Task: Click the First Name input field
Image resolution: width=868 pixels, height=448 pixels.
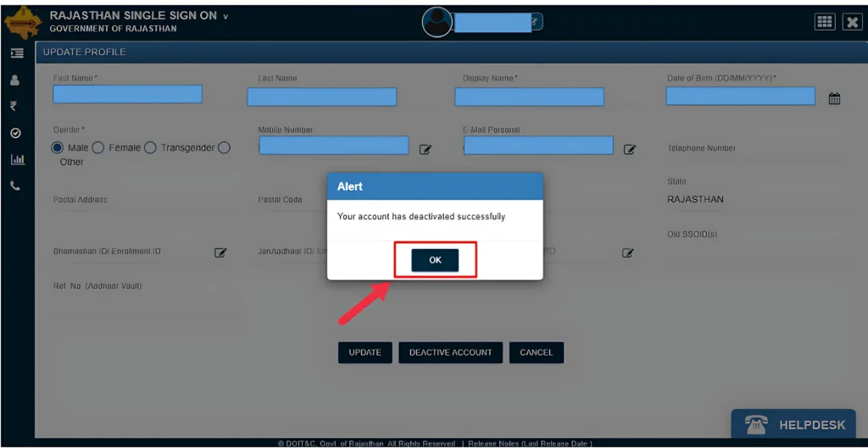Action: [127, 94]
